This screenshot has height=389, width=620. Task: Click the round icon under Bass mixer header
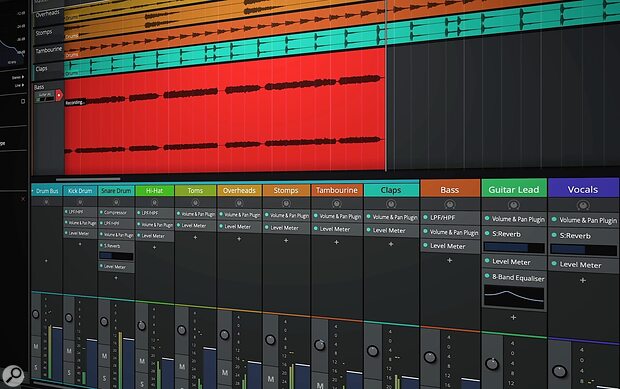click(x=450, y=204)
